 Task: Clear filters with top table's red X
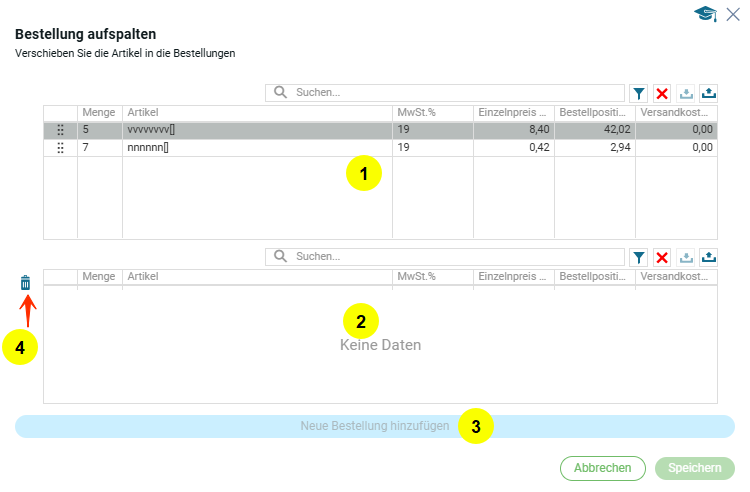[662, 93]
